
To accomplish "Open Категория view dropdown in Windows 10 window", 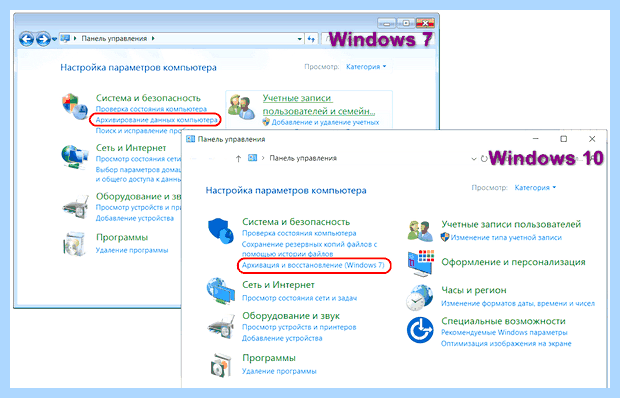I will pyautogui.click(x=535, y=188).
